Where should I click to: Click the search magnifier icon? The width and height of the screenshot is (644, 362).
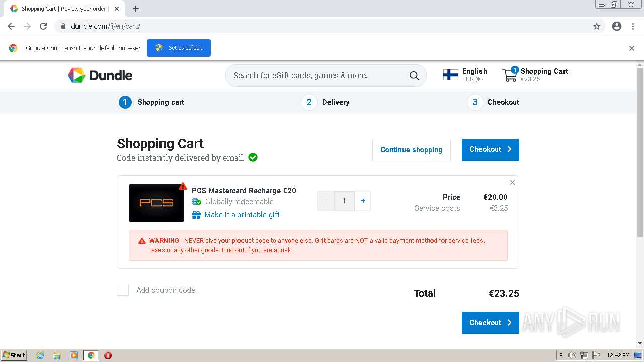(x=414, y=76)
